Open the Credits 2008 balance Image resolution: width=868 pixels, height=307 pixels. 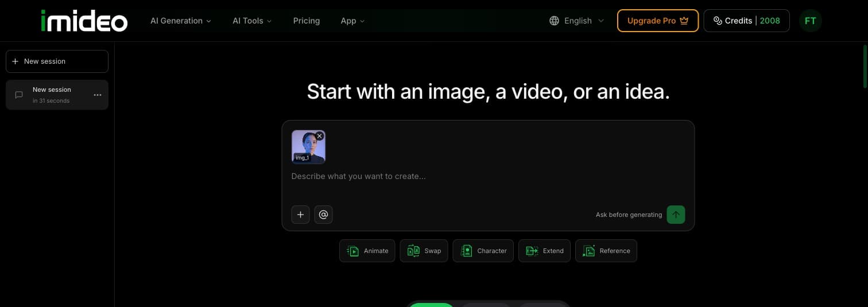tap(746, 21)
